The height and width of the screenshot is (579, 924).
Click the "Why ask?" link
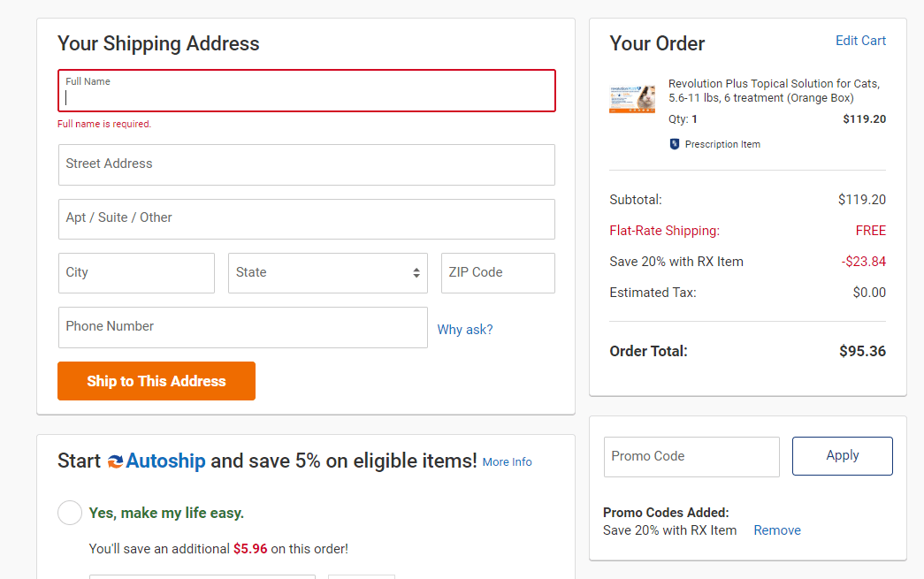point(465,329)
